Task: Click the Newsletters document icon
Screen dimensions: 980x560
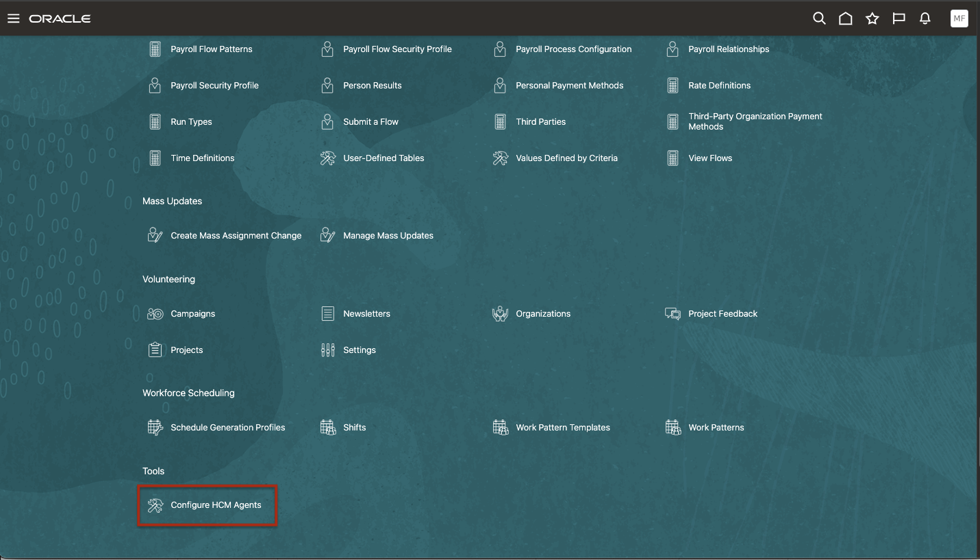Action: coord(327,314)
